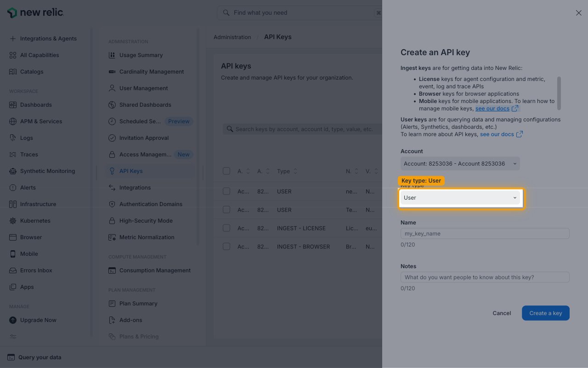
Task: Sort by the Type column header
Action: 287,171
